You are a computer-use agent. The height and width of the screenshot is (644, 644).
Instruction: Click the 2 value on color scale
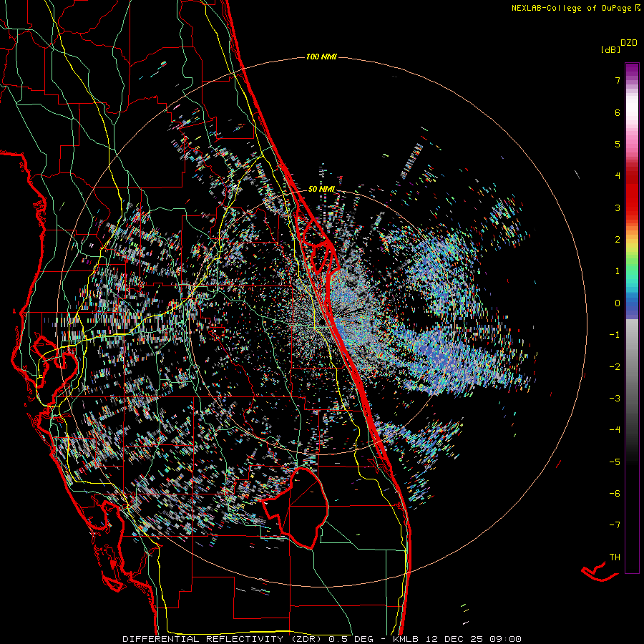(x=618, y=240)
